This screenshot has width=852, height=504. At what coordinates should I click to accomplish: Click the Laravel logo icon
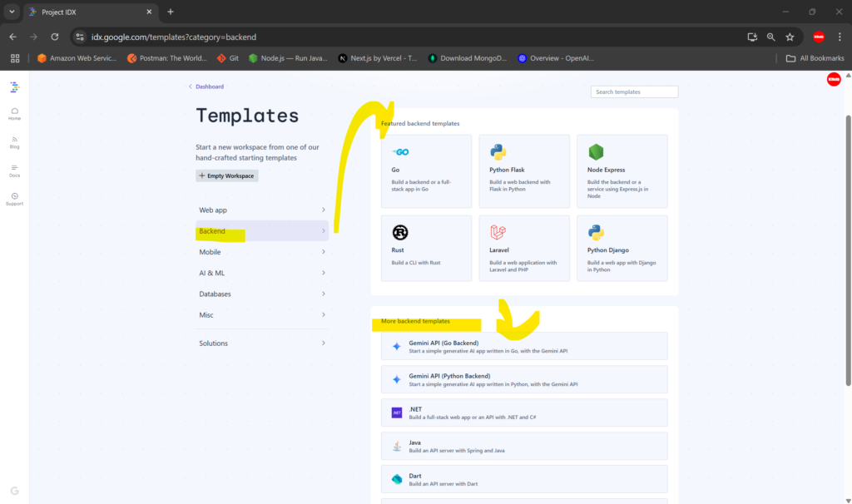tap(498, 232)
